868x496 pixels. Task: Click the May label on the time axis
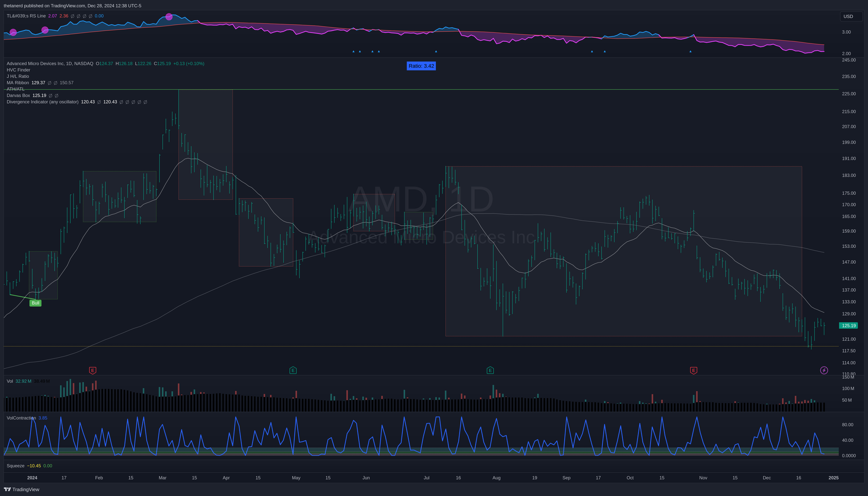coord(296,478)
